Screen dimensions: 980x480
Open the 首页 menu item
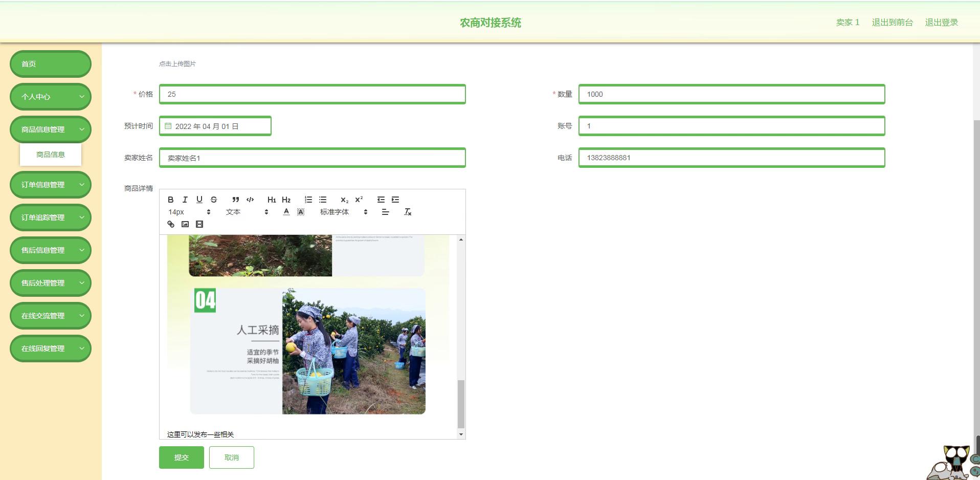[x=51, y=64]
